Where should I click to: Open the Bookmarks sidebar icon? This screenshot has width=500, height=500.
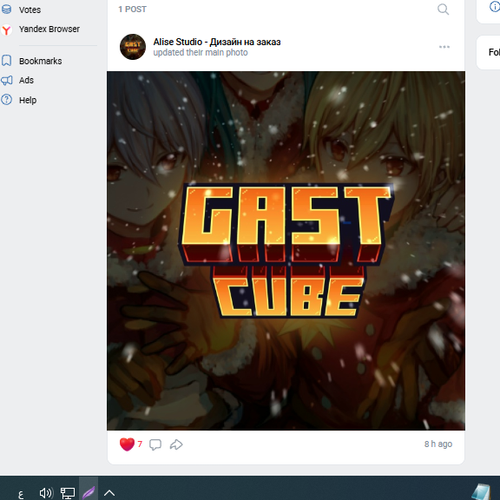[x=6, y=61]
